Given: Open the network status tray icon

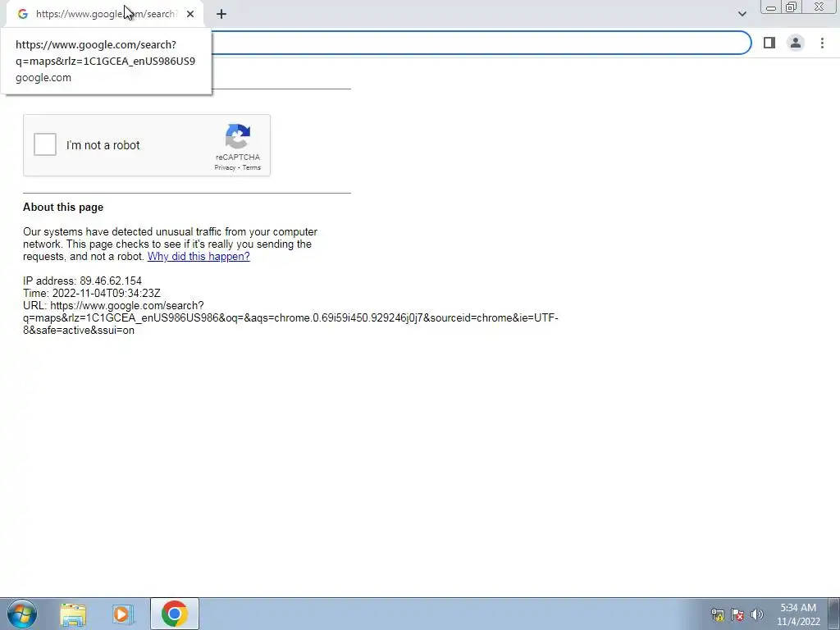Looking at the screenshot, I should click(717, 614).
